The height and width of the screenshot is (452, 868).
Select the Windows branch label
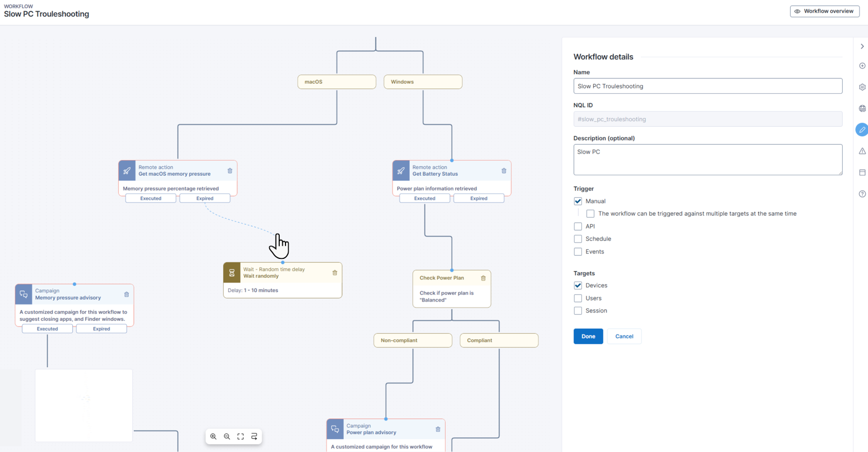[x=423, y=82]
